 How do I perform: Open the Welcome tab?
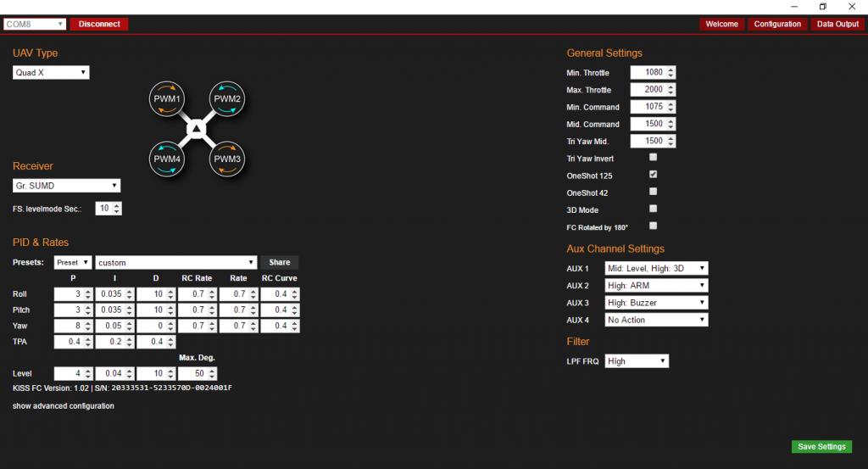(x=721, y=24)
